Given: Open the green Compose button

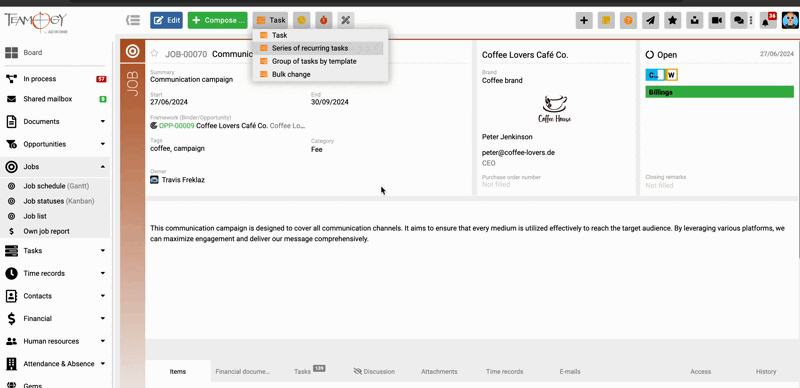Looking at the screenshot, I should (217, 20).
